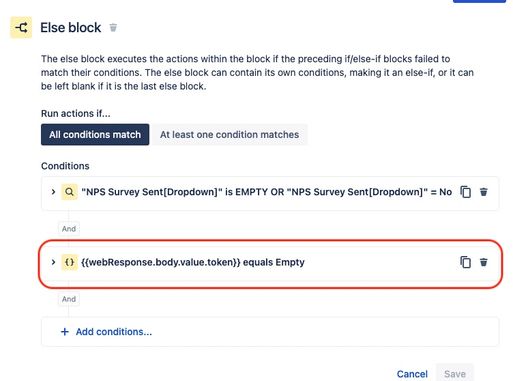Click the first And connector label
This screenshot has height=381, width=513.
(69, 229)
